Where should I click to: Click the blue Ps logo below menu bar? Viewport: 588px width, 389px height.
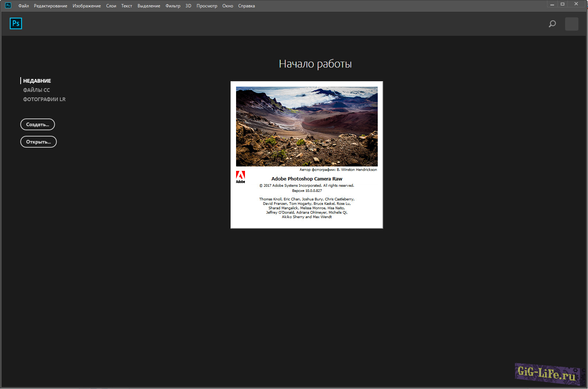coord(16,24)
